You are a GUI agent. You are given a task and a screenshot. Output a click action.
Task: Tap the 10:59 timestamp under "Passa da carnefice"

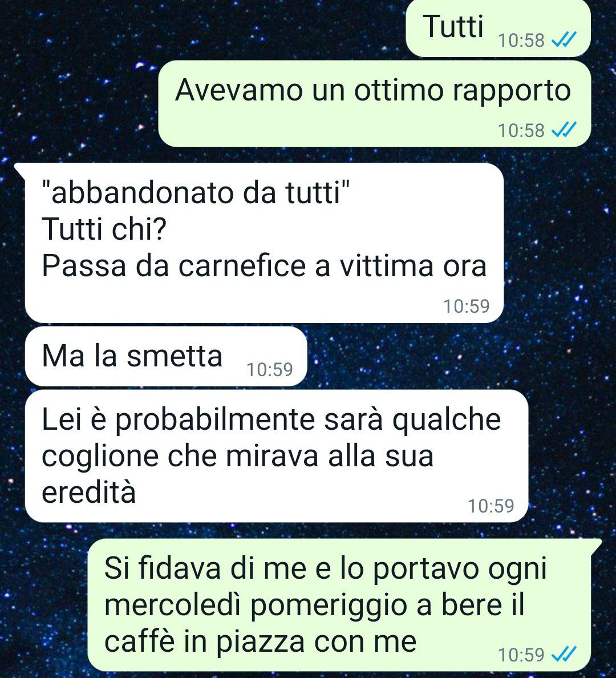pyautogui.click(x=467, y=306)
